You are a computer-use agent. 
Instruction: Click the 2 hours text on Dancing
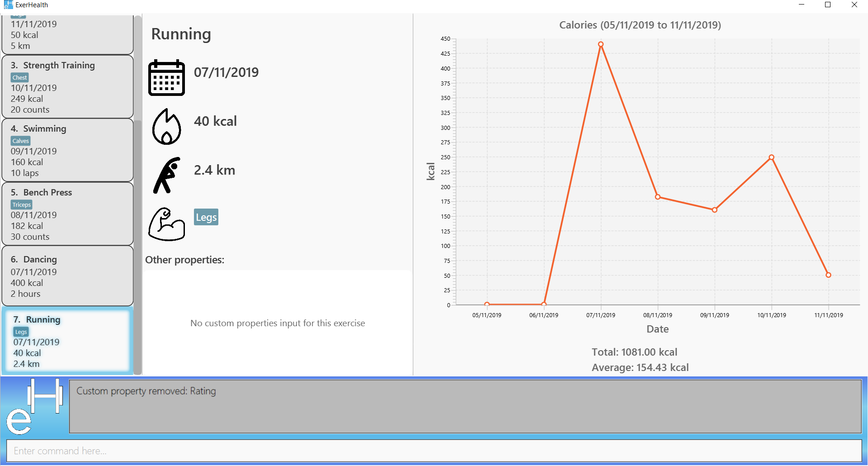[26, 294]
